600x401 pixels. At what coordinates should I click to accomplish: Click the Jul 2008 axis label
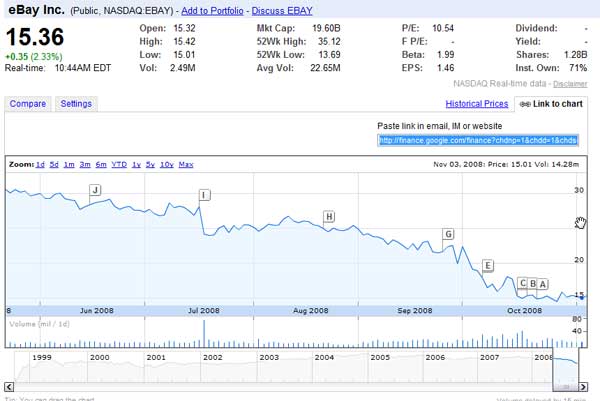point(204,311)
